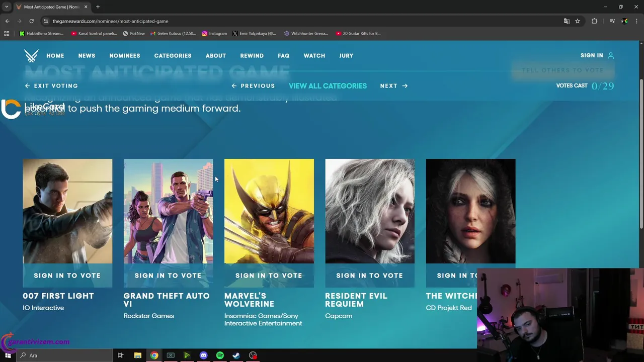Open the Chrome three-dot menu
Screen dimensions: 644x362
coord(636,21)
